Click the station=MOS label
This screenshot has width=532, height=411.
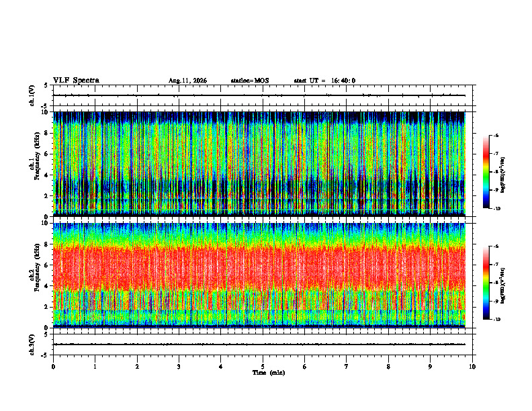pyautogui.click(x=250, y=81)
